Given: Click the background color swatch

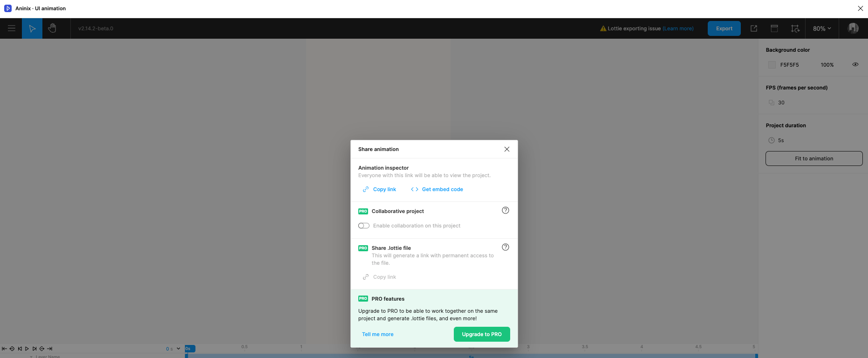Looking at the screenshot, I should tap(772, 65).
